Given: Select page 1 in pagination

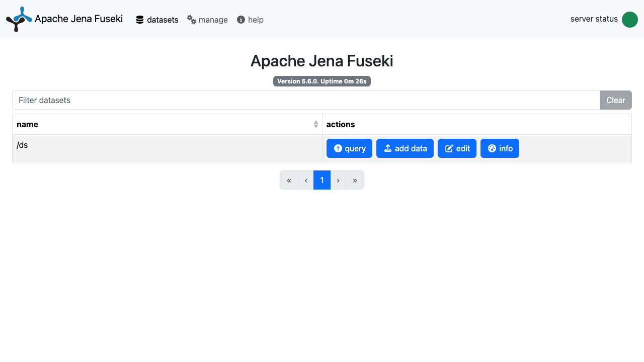Looking at the screenshot, I should pos(322,180).
